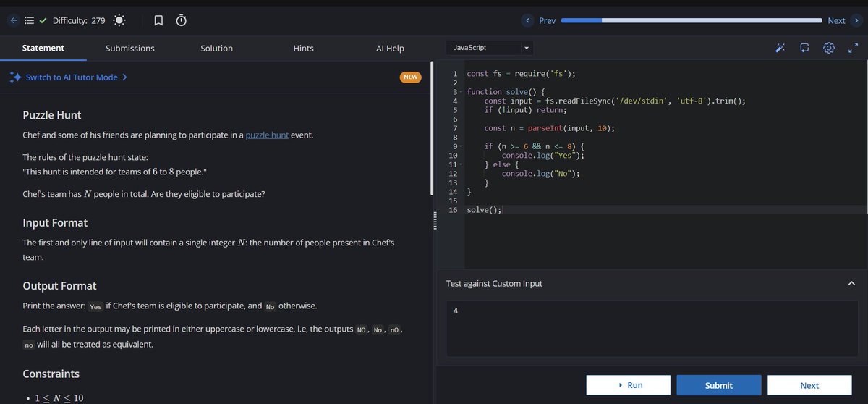Click the problem progress bar
Image resolution: width=868 pixels, height=404 pixels.
click(692, 20)
